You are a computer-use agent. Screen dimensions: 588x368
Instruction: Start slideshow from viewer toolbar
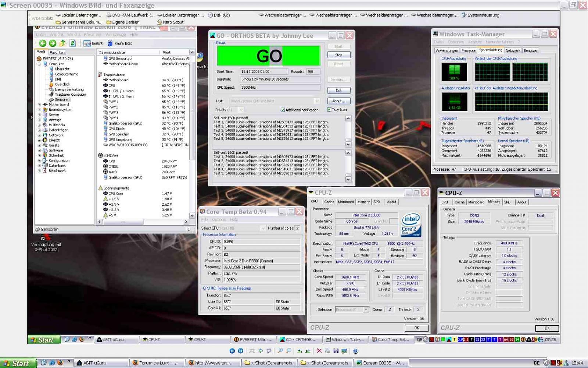269,351
